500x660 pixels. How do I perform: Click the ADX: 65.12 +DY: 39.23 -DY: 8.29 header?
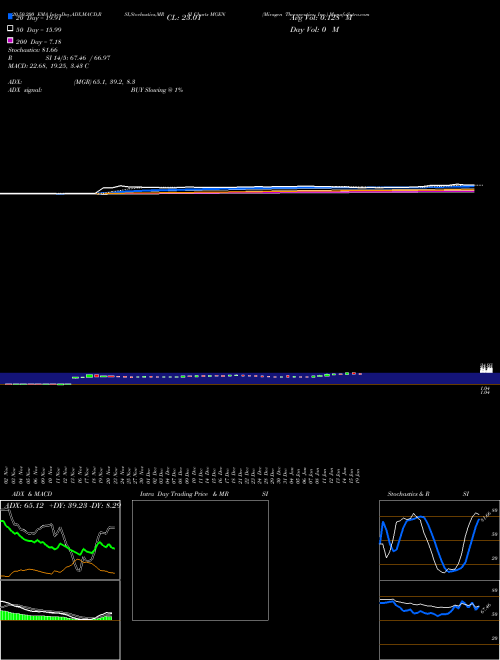[63, 505]
